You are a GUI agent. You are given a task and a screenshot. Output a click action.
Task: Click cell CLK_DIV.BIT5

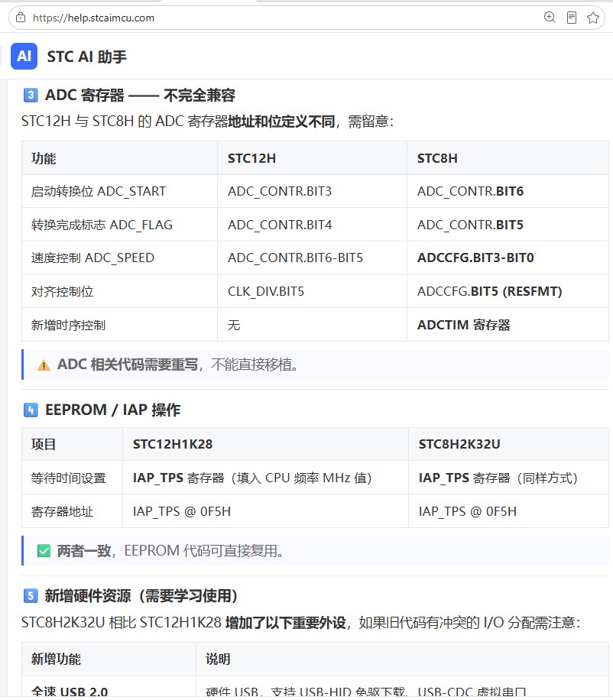point(312,291)
